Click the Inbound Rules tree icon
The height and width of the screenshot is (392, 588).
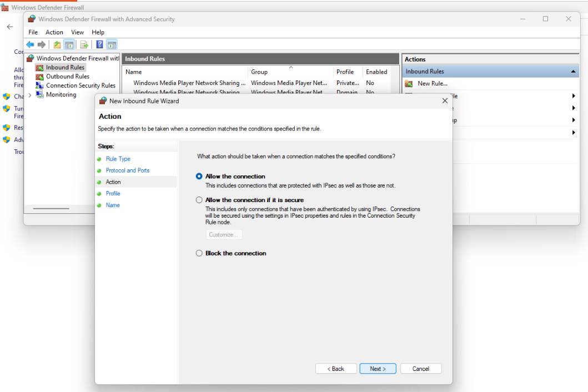(39, 68)
